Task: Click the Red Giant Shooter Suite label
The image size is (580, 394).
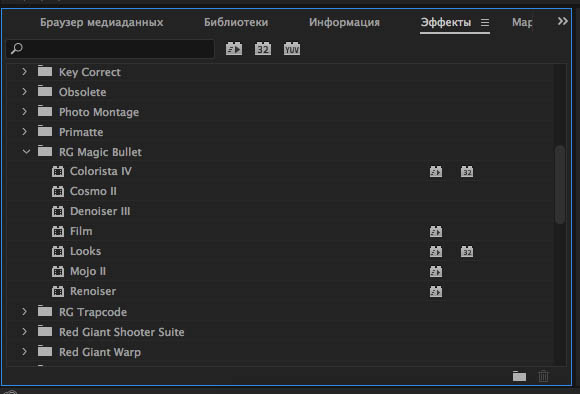Action: coord(122,332)
